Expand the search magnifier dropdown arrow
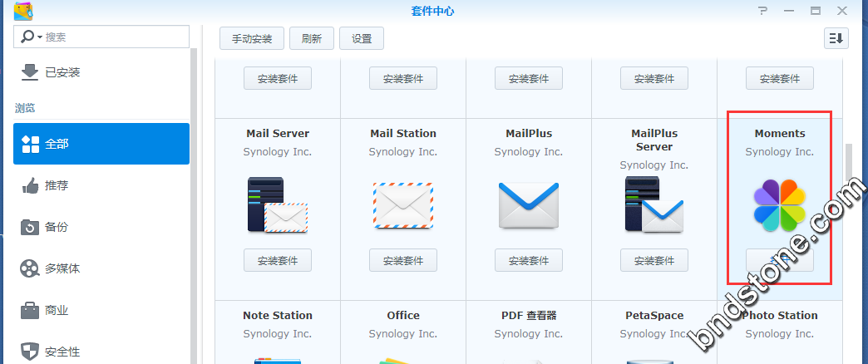Image resolution: width=868 pixels, height=364 pixels. [x=40, y=37]
